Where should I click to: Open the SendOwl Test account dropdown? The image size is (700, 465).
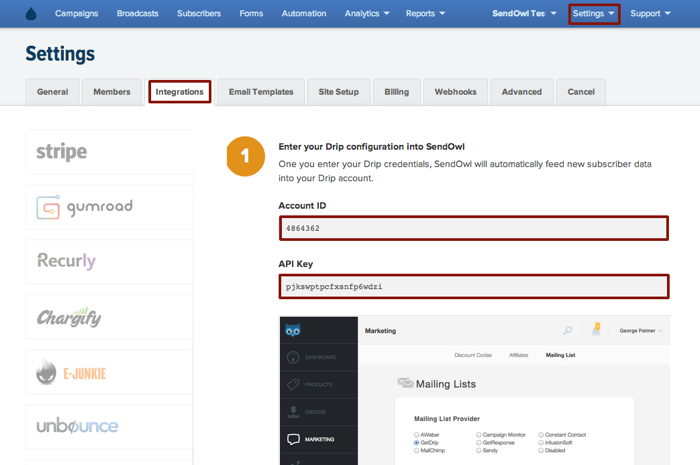tap(524, 13)
